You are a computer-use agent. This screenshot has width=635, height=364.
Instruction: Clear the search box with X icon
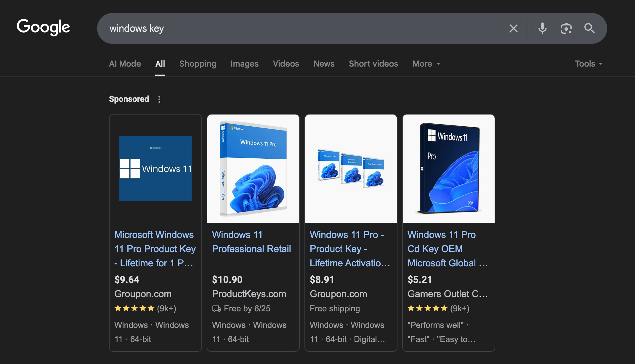pos(513,28)
